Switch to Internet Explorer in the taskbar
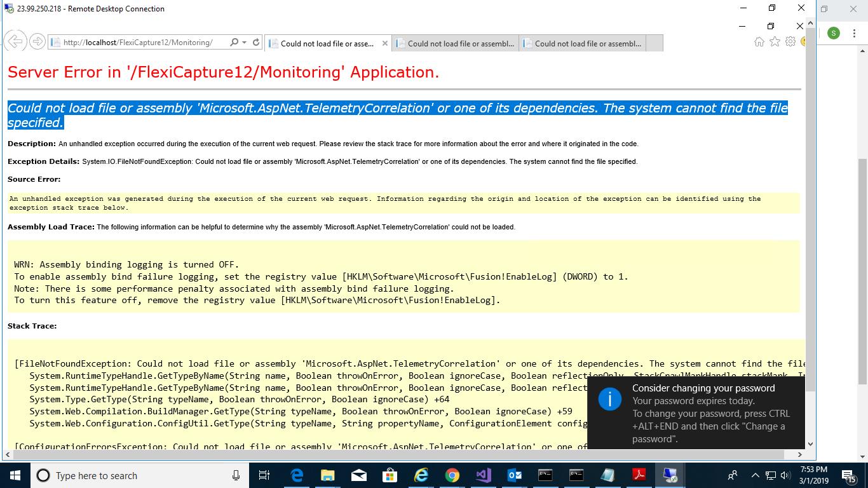The width and height of the screenshot is (868, 488). coord(421,475)
